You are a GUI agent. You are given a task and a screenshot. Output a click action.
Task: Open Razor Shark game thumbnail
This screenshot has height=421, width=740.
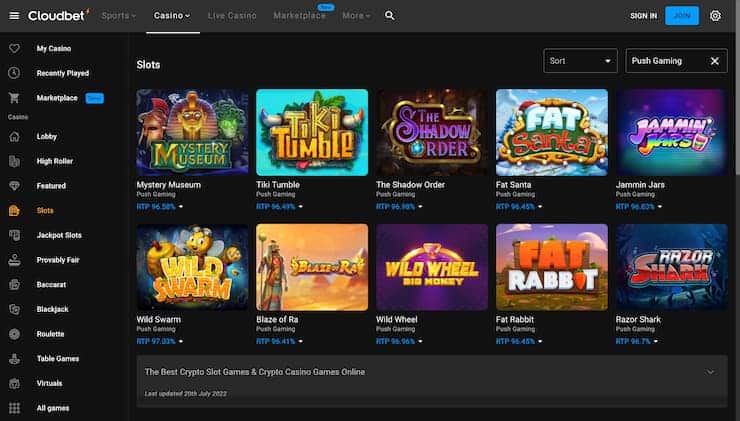coord(672,267)
